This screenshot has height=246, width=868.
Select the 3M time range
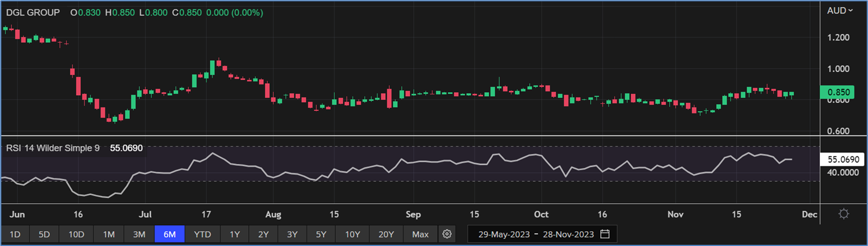(139, 234)
